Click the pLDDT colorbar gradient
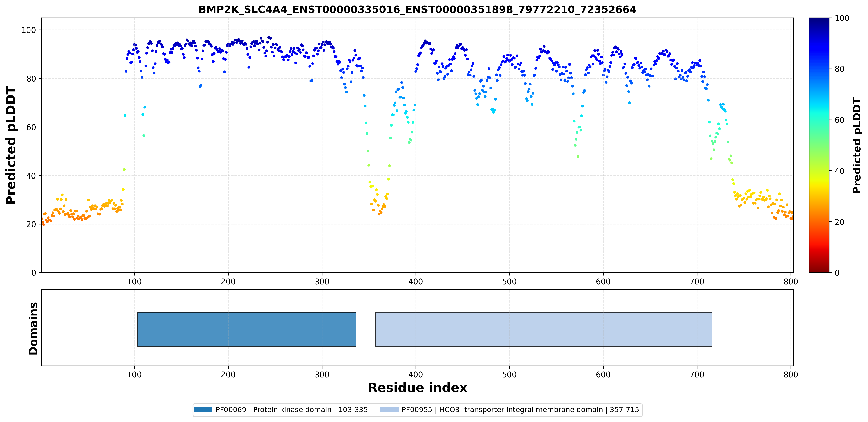868x422 pixels. [x=819, y=145]
